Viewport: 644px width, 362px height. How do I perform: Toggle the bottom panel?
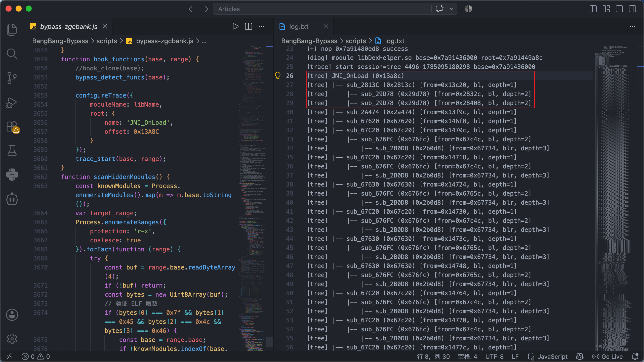[619, 9]
